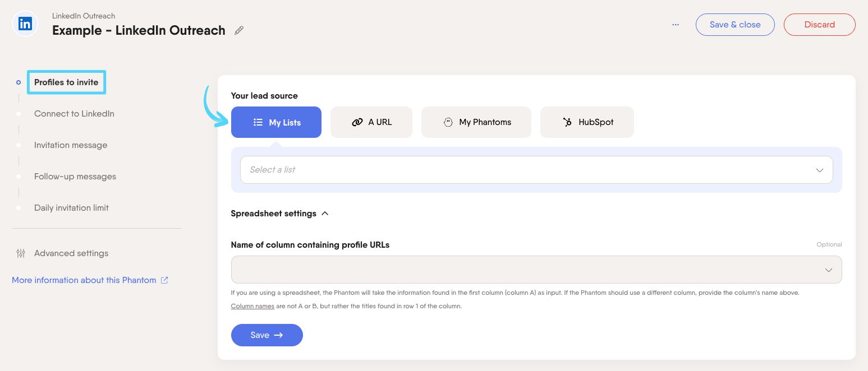Click the step bullet beside Connect to LinkedIn
Image resolution: width=868 pixels, height=371 pixels.
coord(19,114)
